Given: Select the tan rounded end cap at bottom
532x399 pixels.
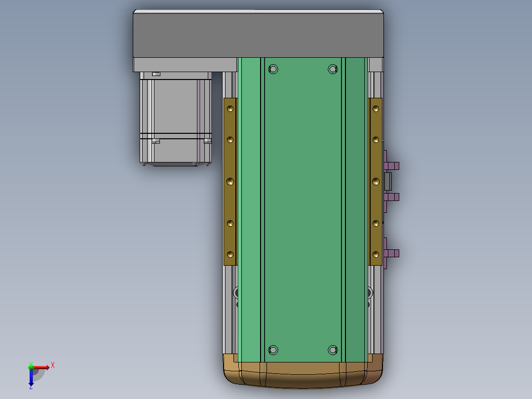Looking at the screenshot, I should (303, 371).
